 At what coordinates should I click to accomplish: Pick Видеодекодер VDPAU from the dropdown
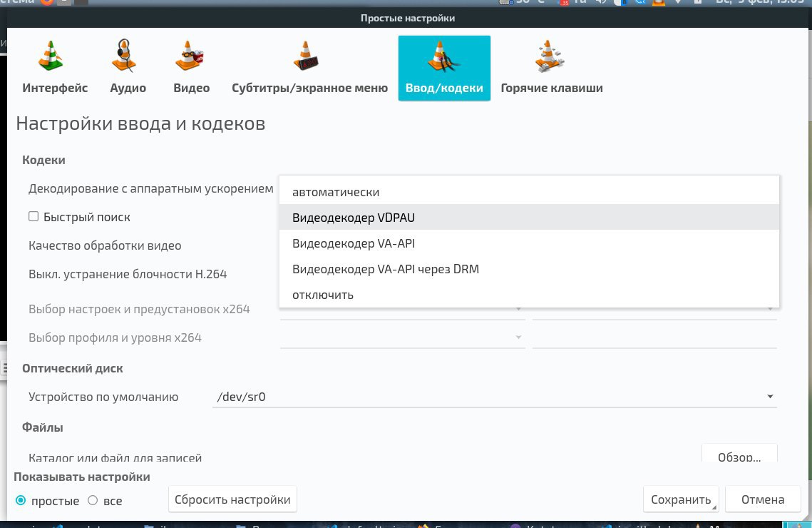click(529, 218)
